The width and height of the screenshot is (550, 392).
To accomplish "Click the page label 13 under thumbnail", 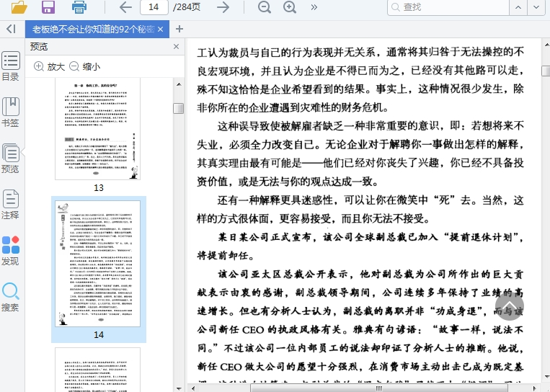I will pos(99,187).
